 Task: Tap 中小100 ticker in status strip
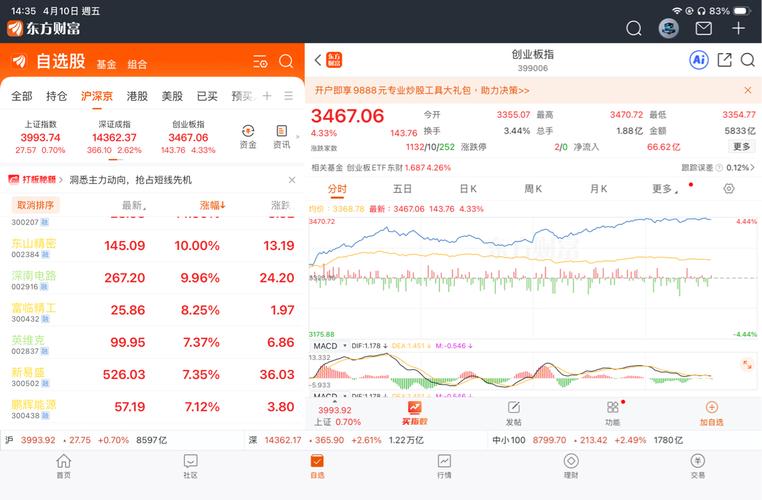[587, 440]
